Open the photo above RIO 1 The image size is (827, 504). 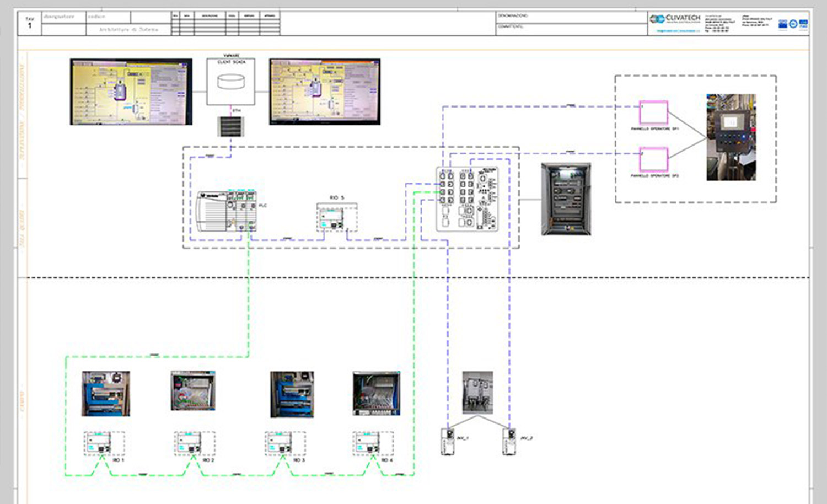[x=106, y=394]
